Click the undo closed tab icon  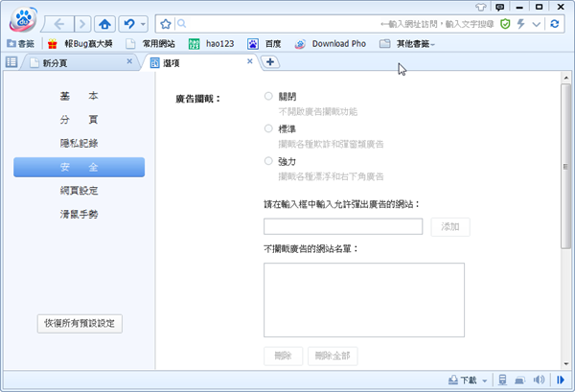point(129,24)
